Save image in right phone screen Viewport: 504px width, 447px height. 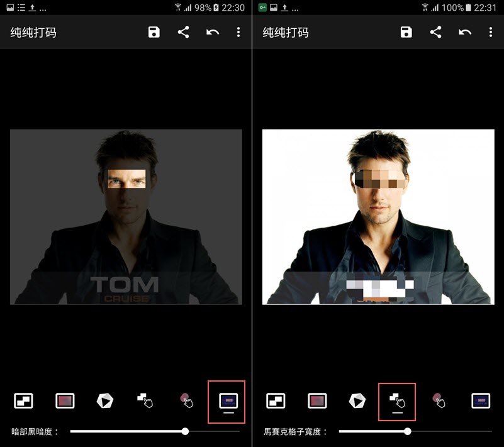click(x=406, y=32)
